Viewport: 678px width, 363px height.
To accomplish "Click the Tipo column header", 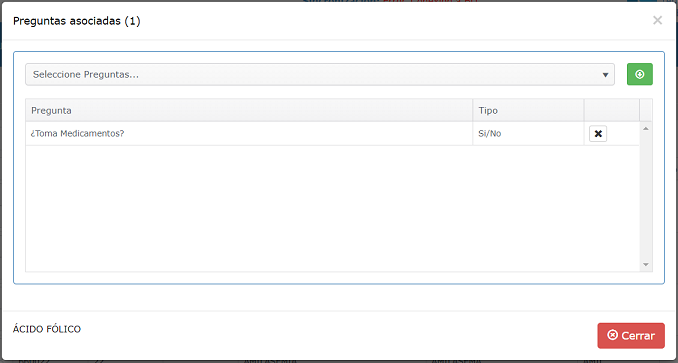I will point(528,110).
